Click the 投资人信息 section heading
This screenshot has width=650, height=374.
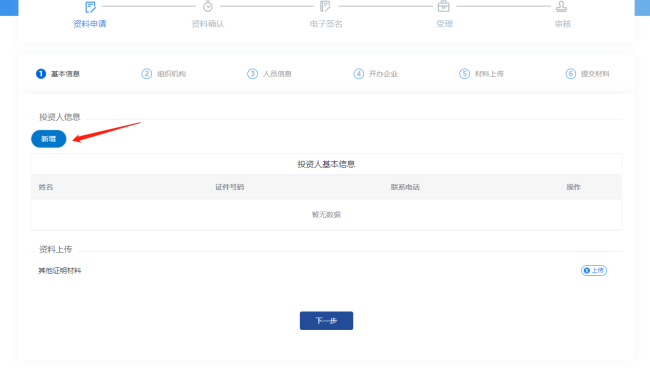point(60,117)
